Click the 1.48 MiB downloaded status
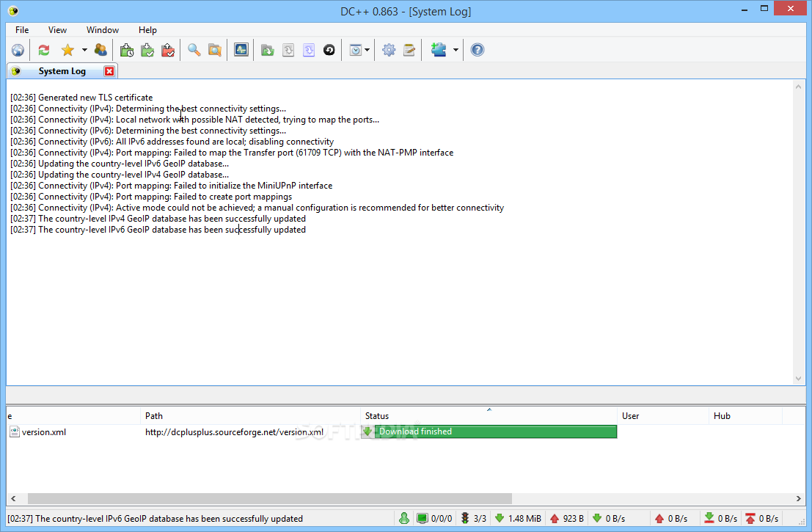 (x=518, y=519)
